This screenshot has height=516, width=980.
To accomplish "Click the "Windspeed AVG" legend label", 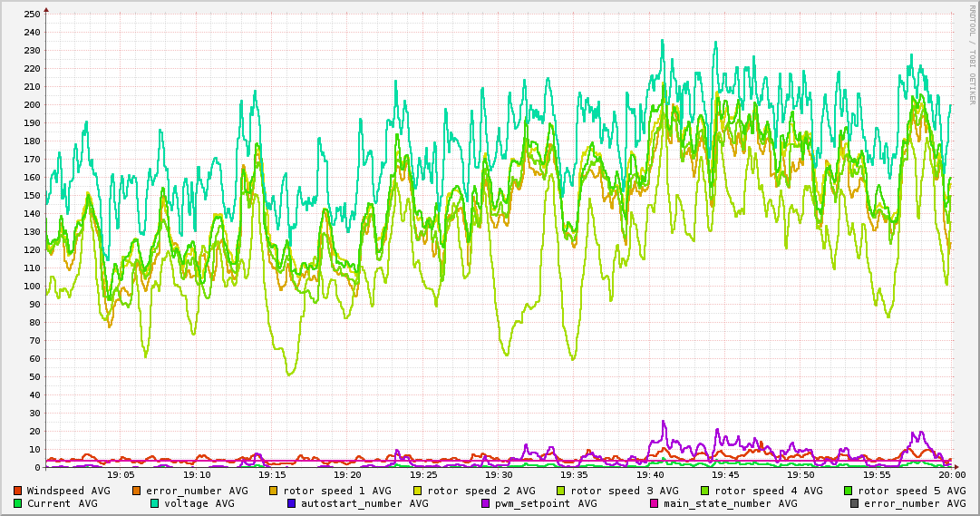I will pyautogui.click(x=68, y=491).
